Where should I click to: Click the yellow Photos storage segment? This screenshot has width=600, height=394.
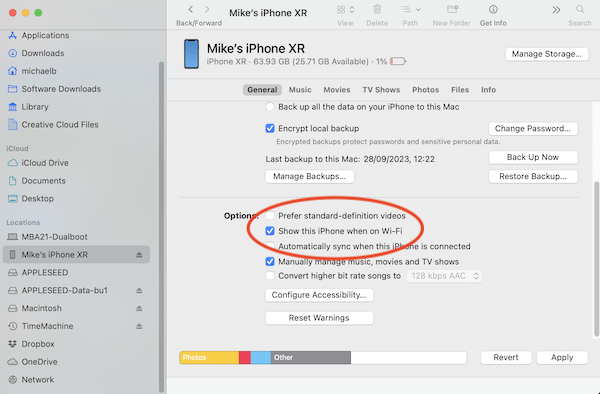(209, 358)
